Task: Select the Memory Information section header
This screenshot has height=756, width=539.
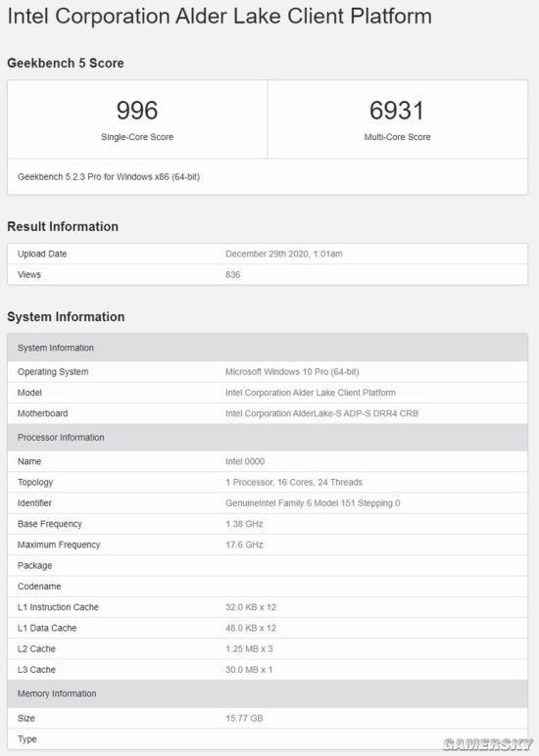Action: click(x=268, y=693)
